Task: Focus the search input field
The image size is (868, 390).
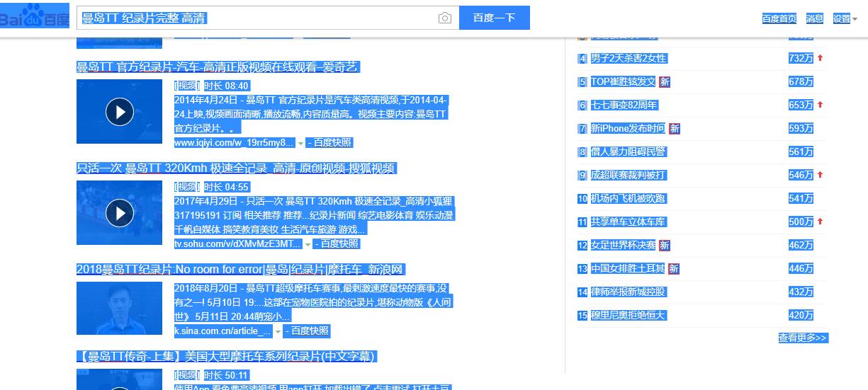Action: (257, 18)
